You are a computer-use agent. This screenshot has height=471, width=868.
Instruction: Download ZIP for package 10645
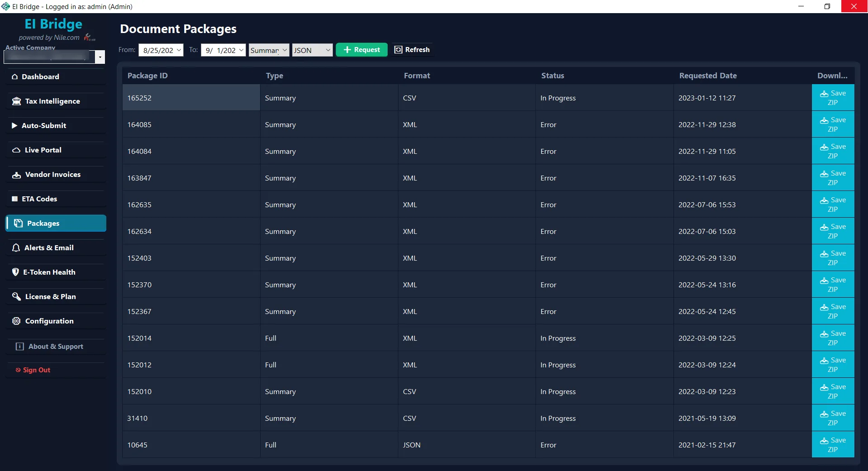pos(833,445)
